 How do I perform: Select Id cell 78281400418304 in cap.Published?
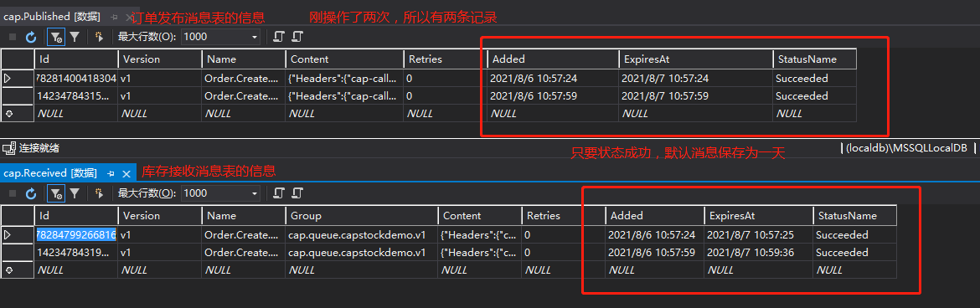76,79
